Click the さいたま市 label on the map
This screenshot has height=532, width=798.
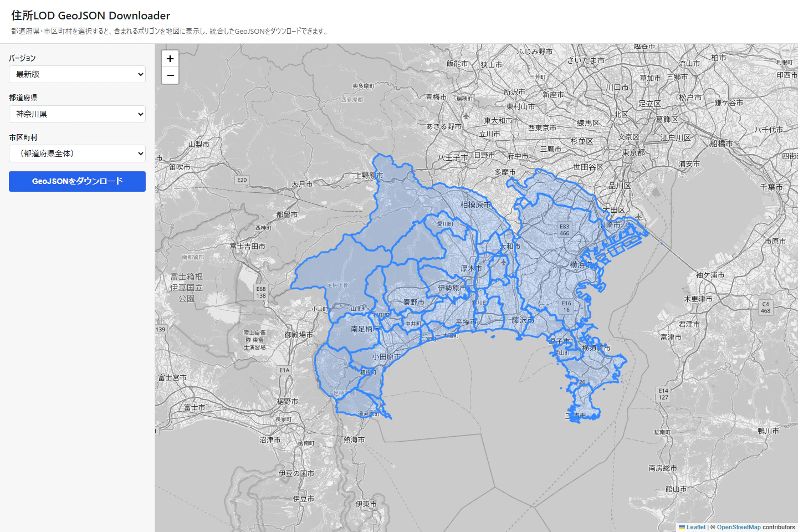pyautogui.click(x=586, y=60)
